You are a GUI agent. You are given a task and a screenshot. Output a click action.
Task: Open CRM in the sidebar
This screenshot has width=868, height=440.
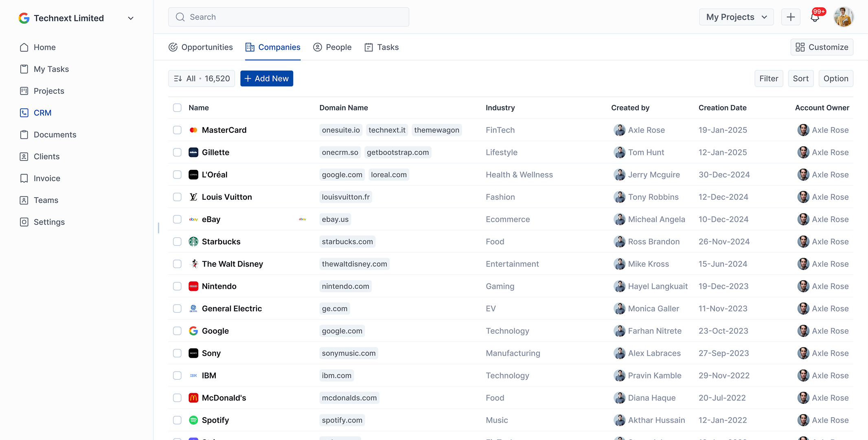click(42, 113)
